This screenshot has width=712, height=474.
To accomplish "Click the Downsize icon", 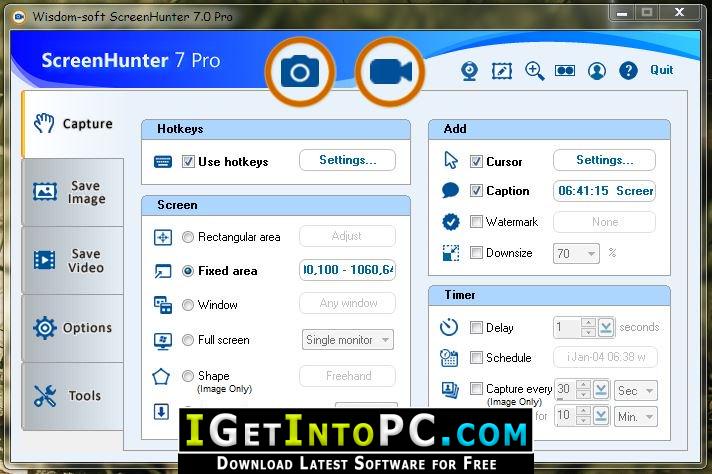I will pyautogui.click(x=450, y=253).
